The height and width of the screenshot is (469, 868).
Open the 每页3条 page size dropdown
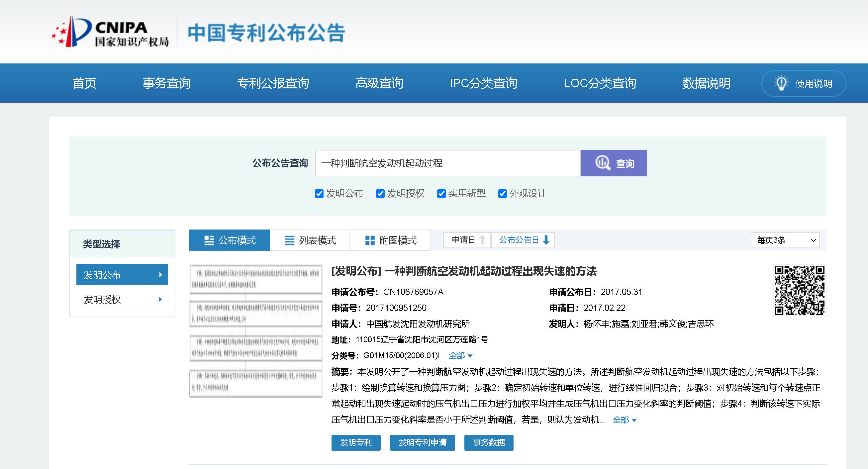785,240
